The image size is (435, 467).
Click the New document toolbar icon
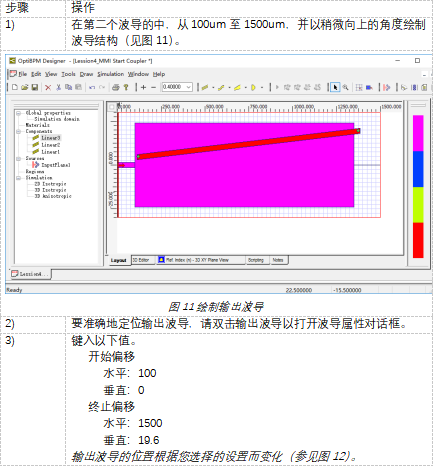(x=15, y=87)
